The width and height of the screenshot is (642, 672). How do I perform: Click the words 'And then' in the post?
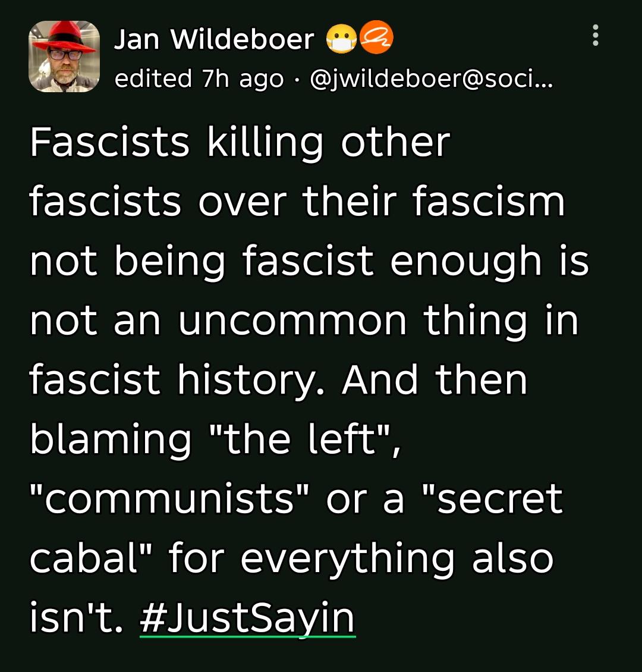pos(435,380)
